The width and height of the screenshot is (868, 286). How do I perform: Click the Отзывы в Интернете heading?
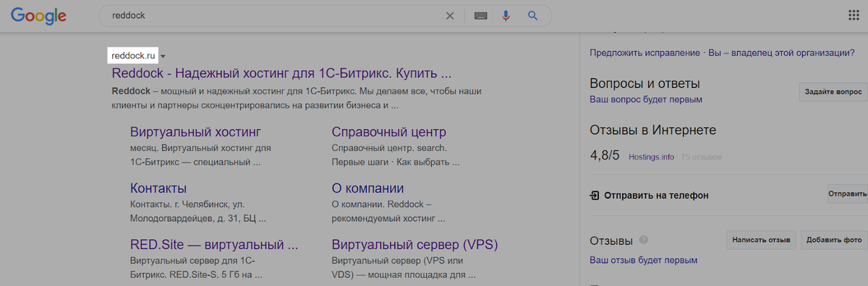tap(653, 131)
